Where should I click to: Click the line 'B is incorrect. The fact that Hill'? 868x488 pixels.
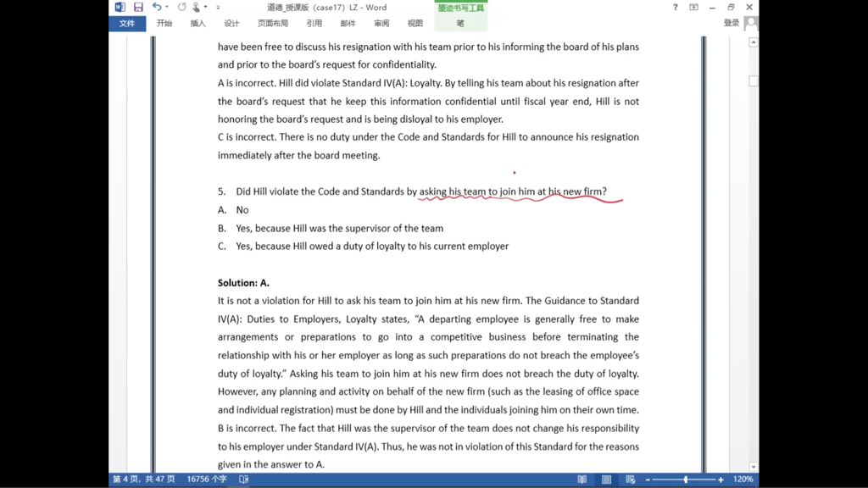coord(428,428)
